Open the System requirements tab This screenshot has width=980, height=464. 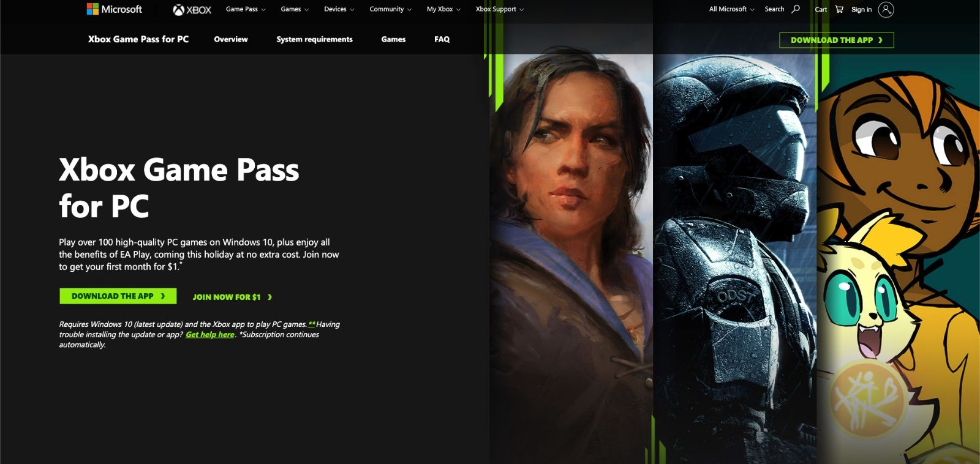coord(314,39)
